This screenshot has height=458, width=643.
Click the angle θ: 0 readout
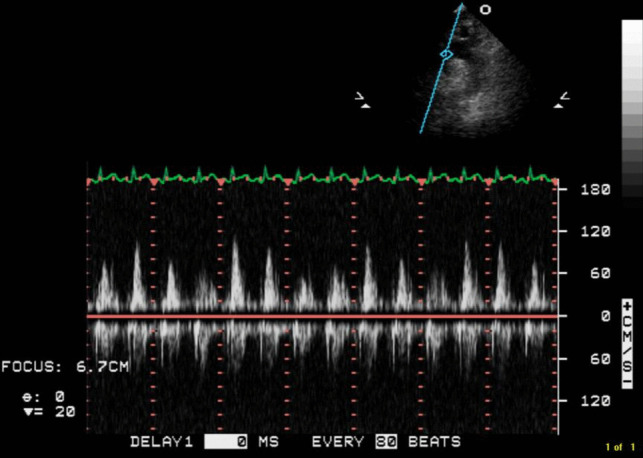click(x=43, y=397)
